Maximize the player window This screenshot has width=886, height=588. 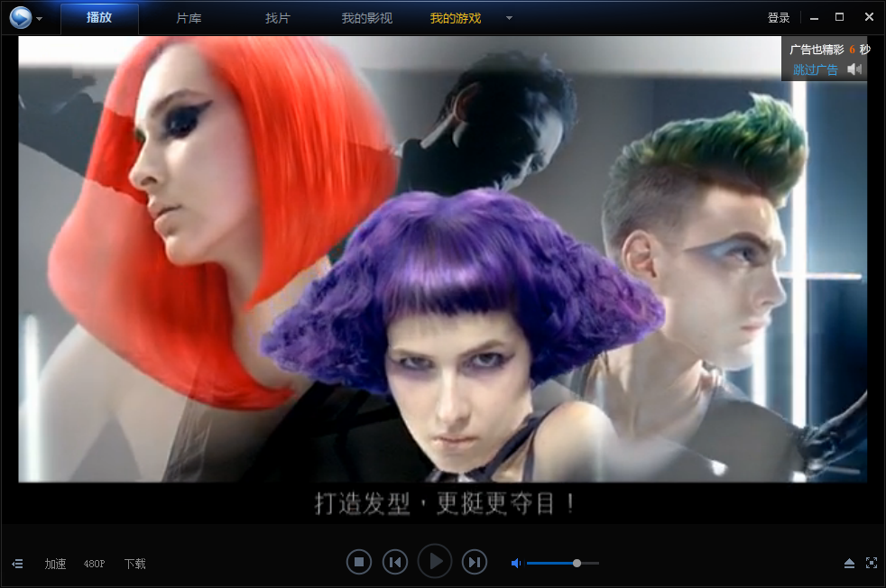tap(840, 17)
